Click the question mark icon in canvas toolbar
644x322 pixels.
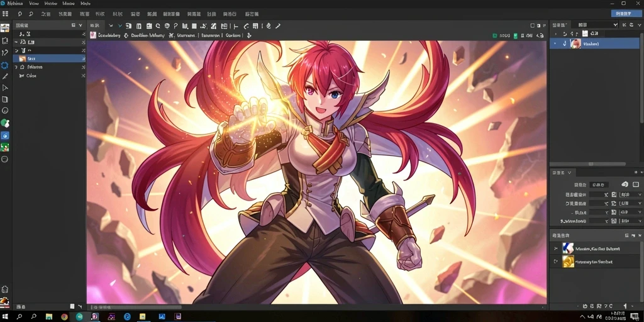click(176, 26)
